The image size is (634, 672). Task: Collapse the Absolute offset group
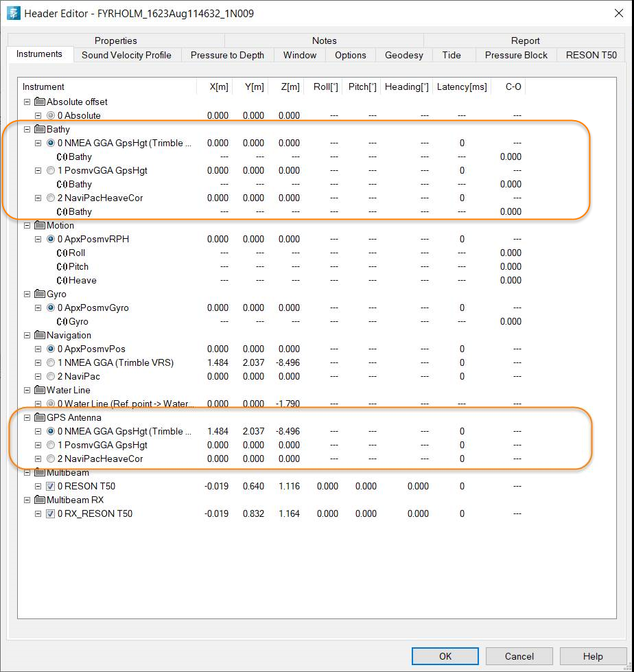pos(27,102)
